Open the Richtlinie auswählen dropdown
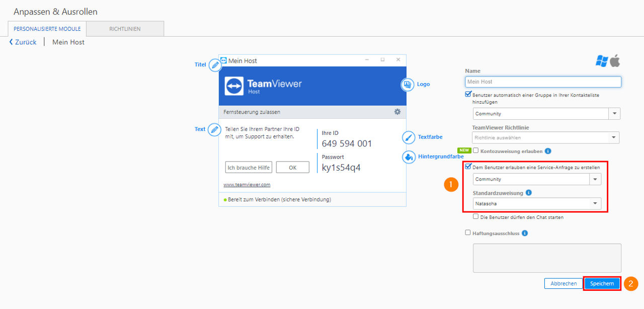 point(545,137)
